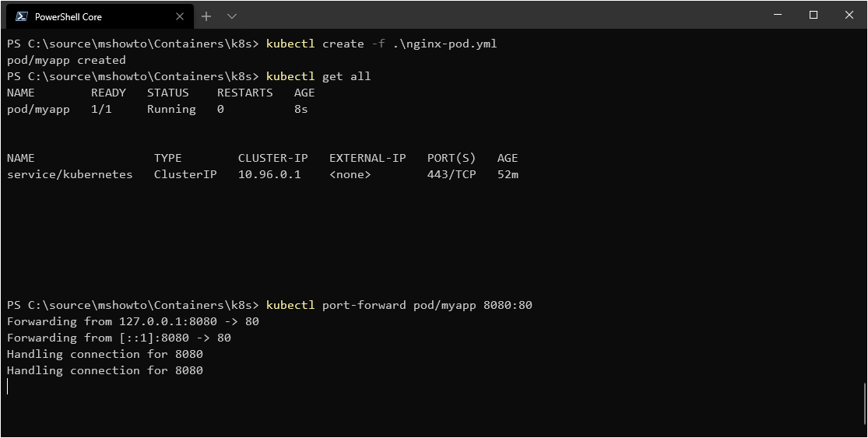Click the PowerShell icon in the tab
This screenshot has width=868, height=438.
(x=22, y=16)
